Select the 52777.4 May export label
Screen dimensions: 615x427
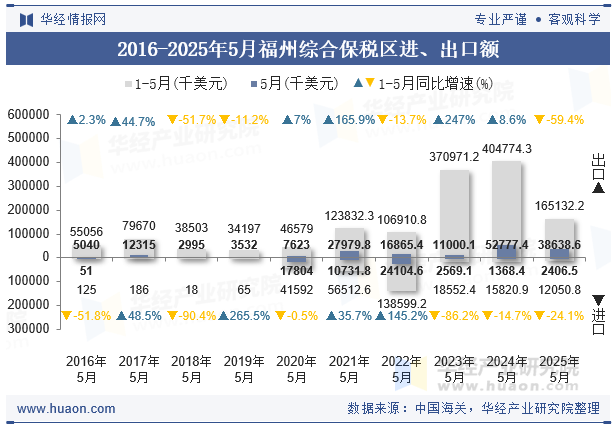pos(506,245)
